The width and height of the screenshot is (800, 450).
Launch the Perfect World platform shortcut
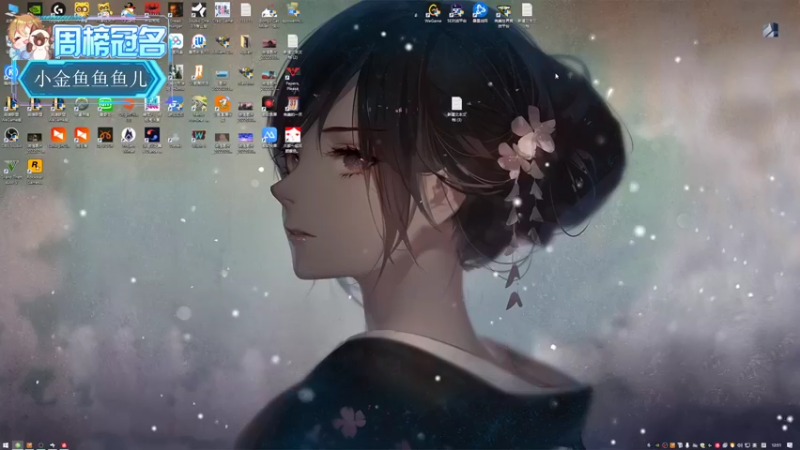click(x=504, y=11)
